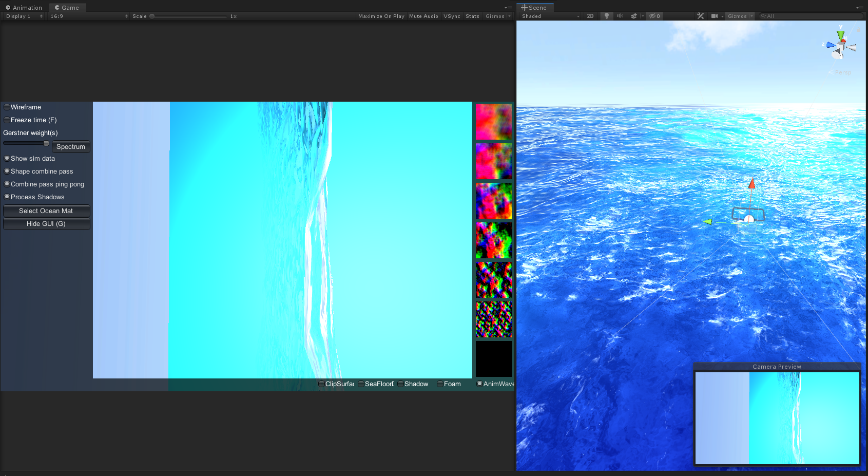The image size is (868, 476).
Task: Switch to the Game tab
Action: 67,8
